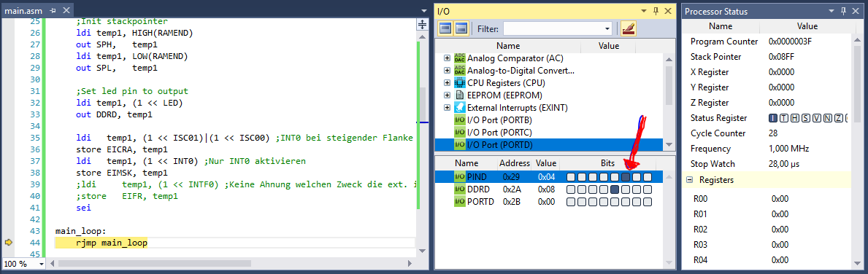Click the first view-layout icon in I/O toolbar

(445, 28)
